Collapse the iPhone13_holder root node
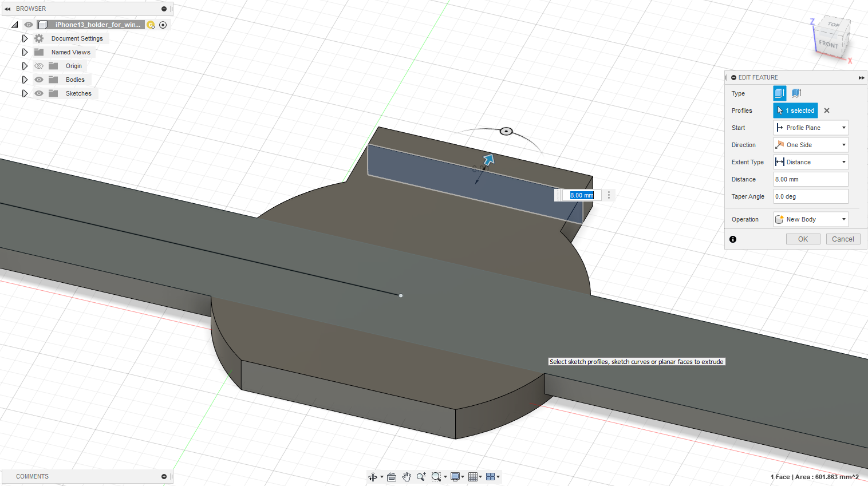Viewport: 868px width, 486px height. (15, 25)
